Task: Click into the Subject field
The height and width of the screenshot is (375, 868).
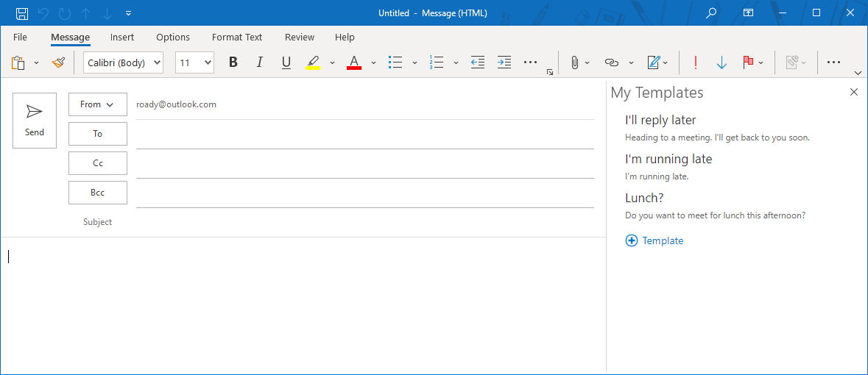Action: [x=365, y=222]
